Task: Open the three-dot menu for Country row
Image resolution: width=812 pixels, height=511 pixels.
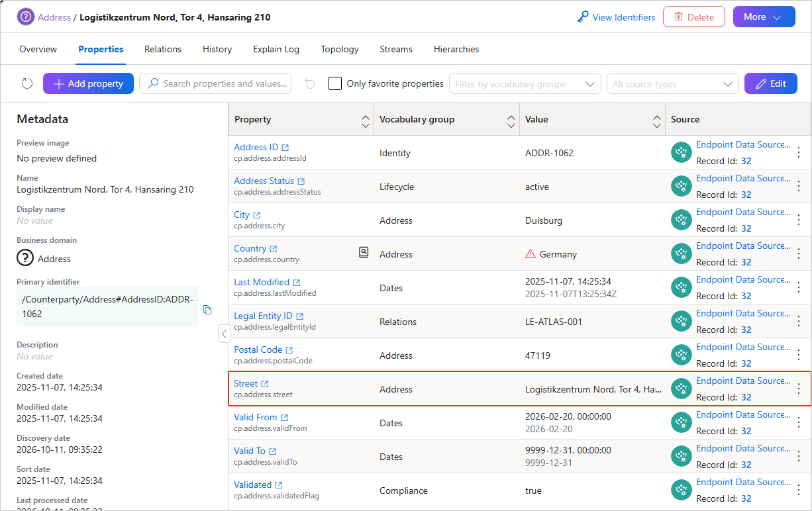Action: click(x=799, y=254)
